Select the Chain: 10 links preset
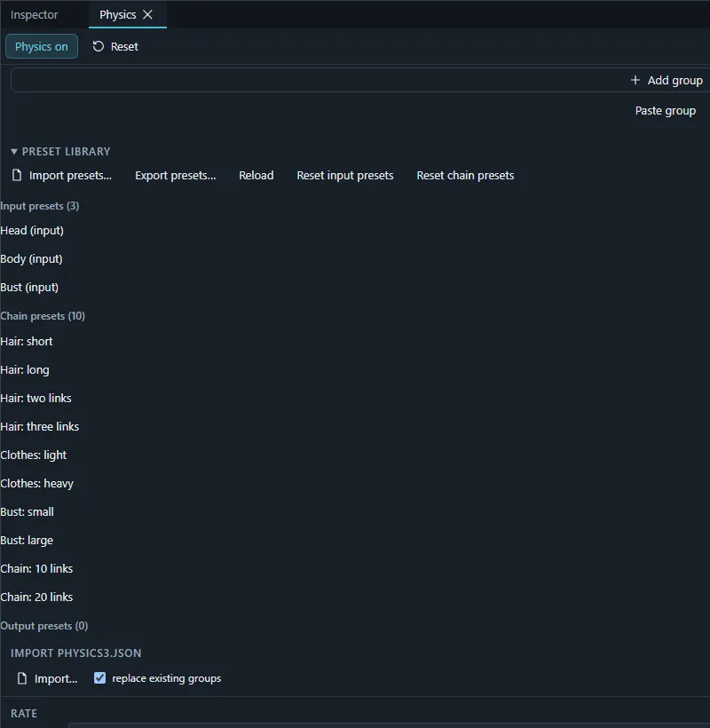 pyautogui.click(x=36, y=568)
